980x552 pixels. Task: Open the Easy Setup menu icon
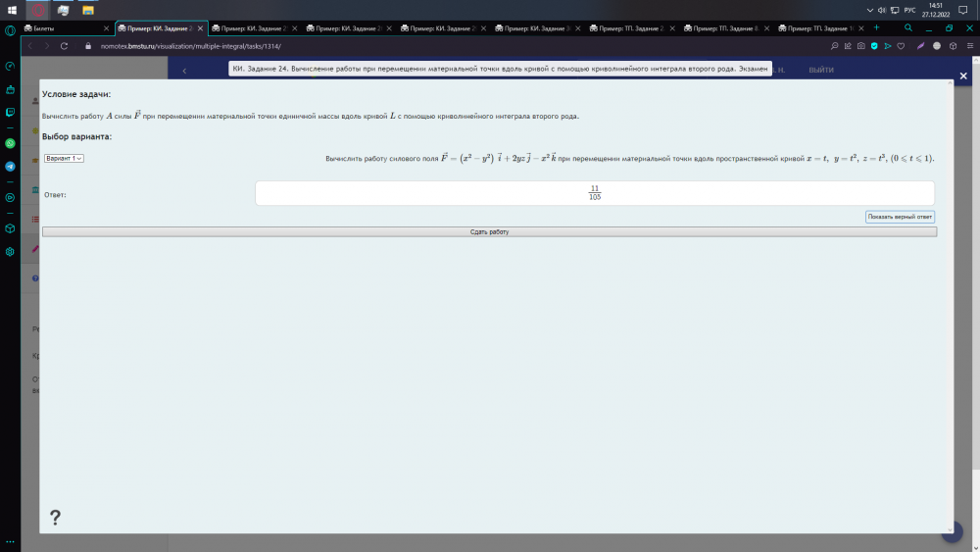tap(970, 46)
